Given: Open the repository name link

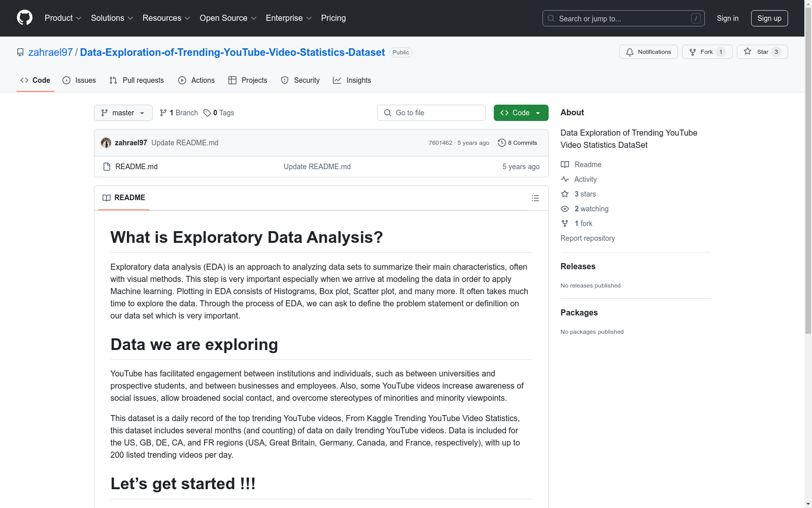Looking at the screenshot, I should point(232,52).
